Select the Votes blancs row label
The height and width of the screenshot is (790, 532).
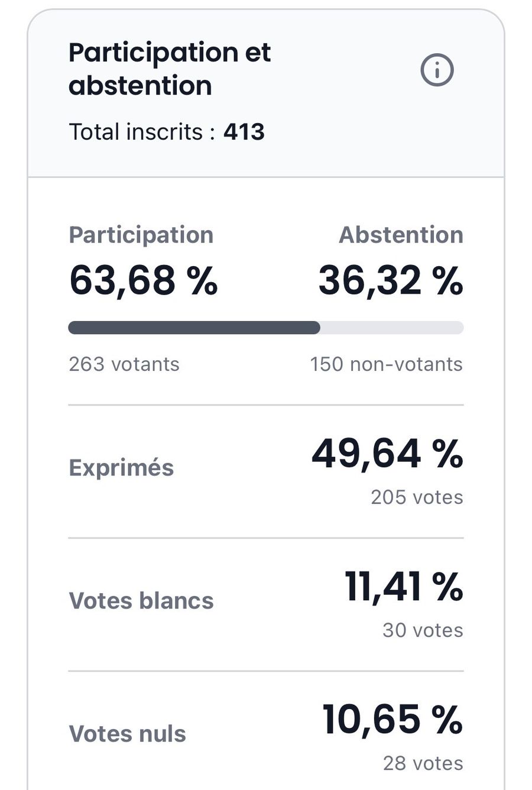click(x=141, y=601)
